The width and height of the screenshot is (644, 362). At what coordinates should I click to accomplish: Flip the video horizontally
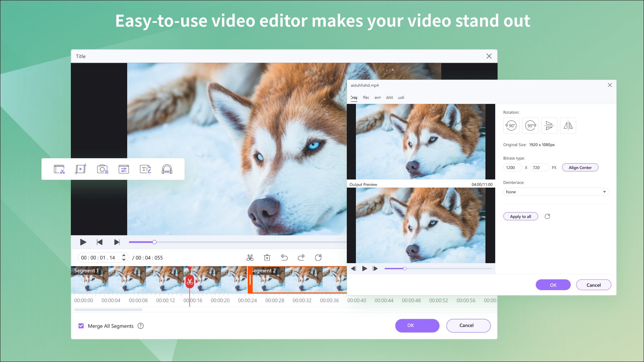[568, 126]
